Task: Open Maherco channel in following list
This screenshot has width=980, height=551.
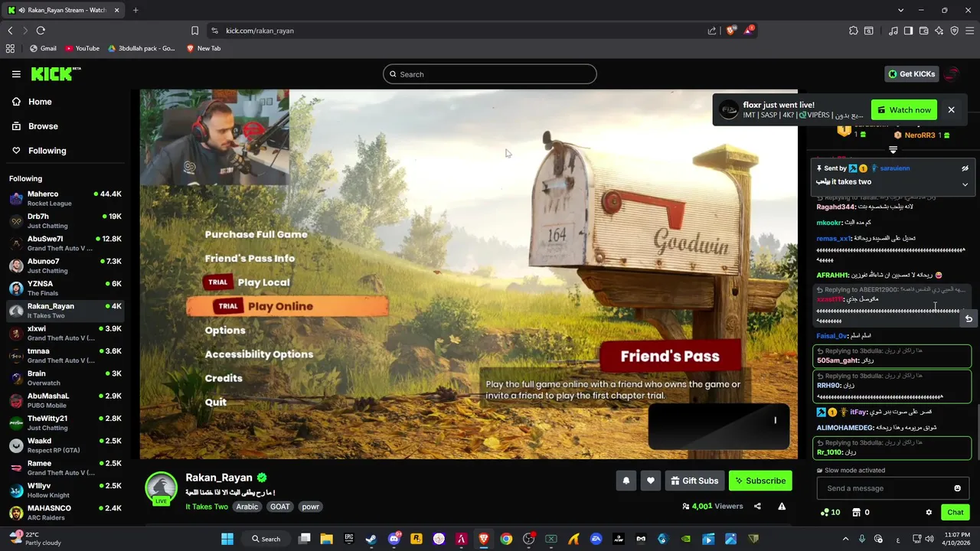Action: pyautogui.click(x=65, y=198)
